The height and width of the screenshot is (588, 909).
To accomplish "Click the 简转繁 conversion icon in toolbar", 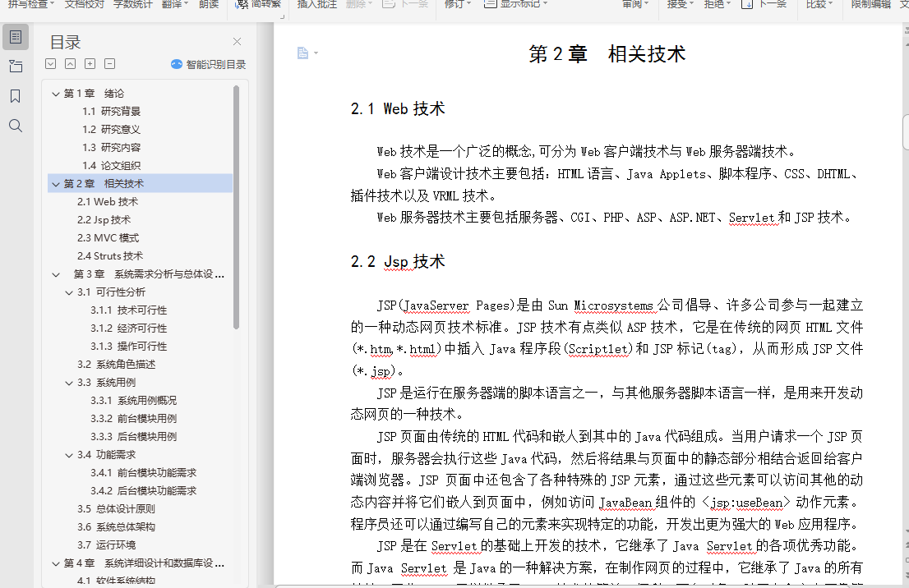I will [x=242, y=5].
